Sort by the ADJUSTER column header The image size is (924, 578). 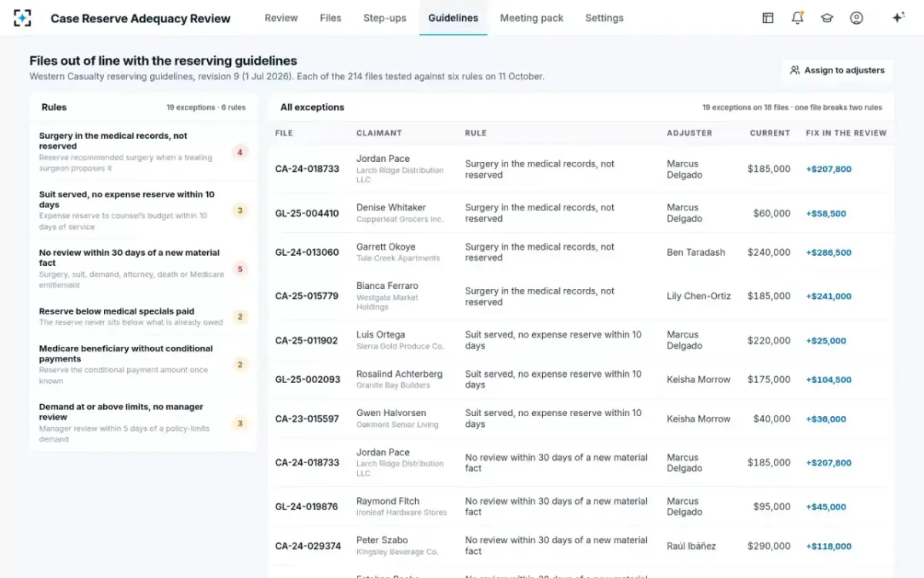point(689,133)
